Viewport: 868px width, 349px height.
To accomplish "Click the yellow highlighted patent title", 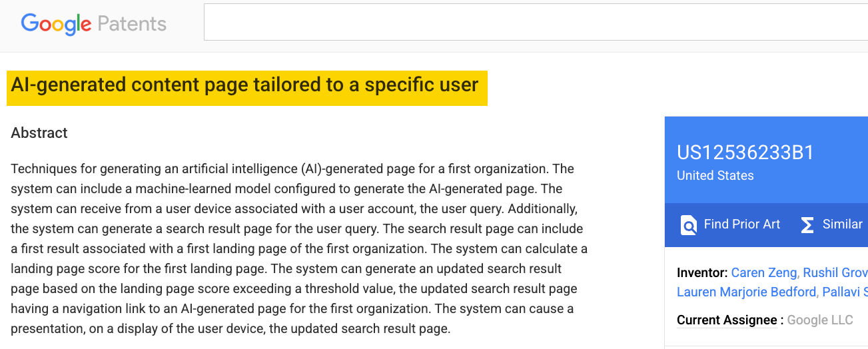I will tap(244, 85).
